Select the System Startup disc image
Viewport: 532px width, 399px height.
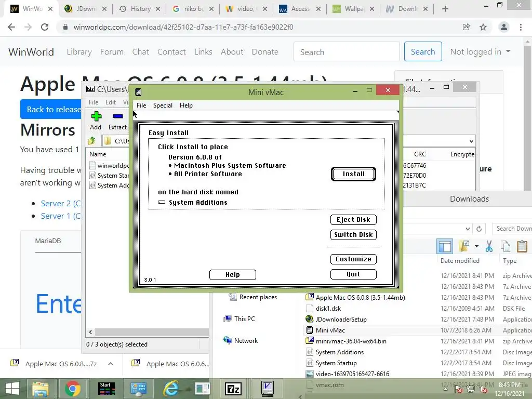[x=336, y=363]
